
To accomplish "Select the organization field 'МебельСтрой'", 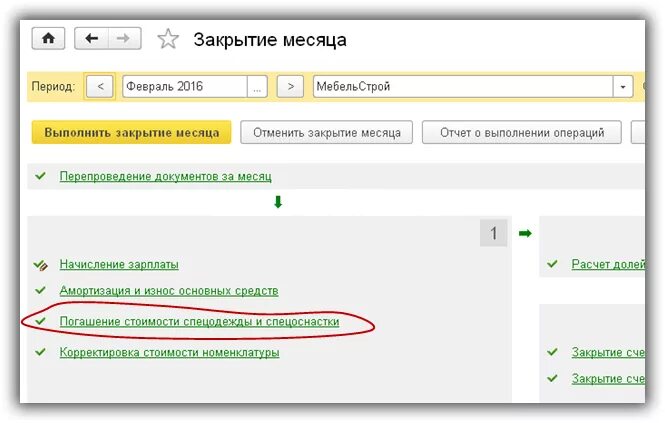I will pyautogui.click(x=463, y=87).
